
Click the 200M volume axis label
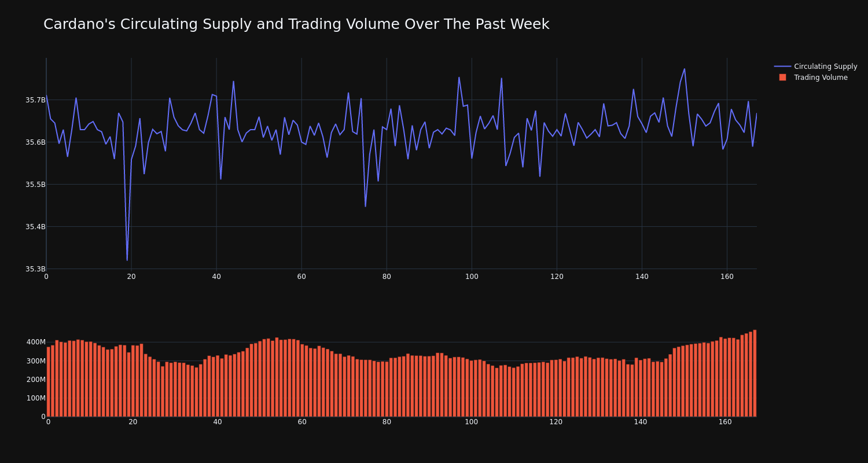click(x=35, y=380)
